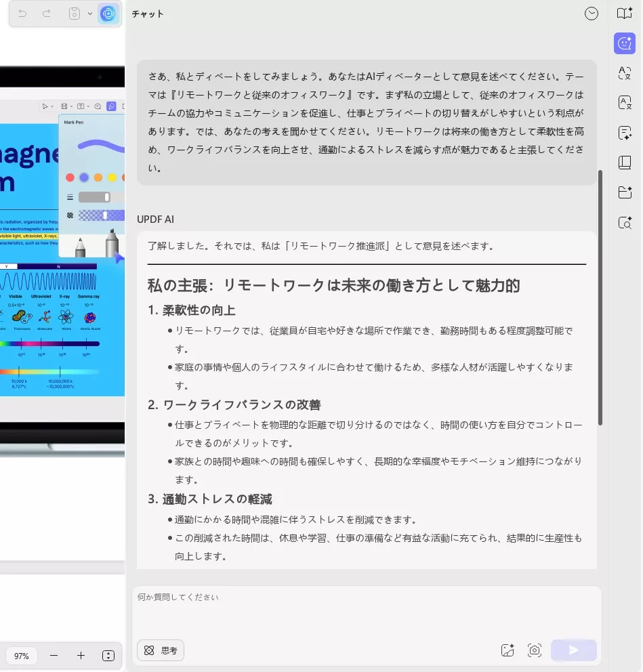Image resolution: width=643 pixels, height=672 pixels.
Task: Click the cursor arrow tool in the embedded toolbar
Action: (45, 106)
